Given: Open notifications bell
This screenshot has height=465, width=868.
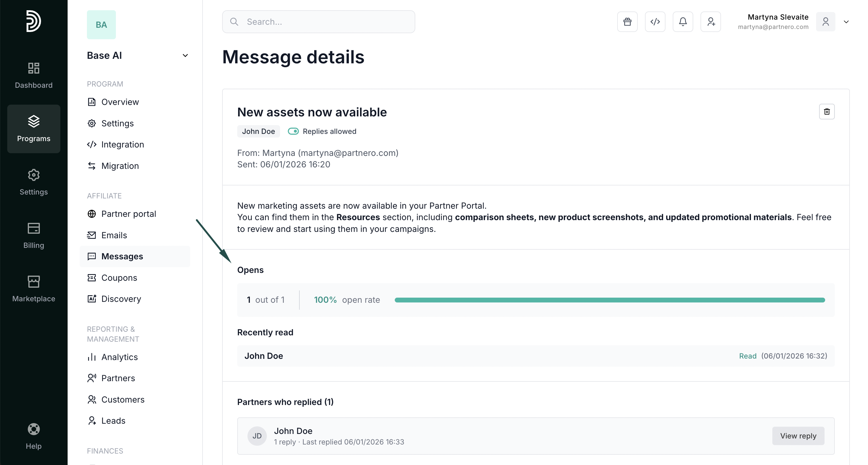Looking at the screenshot, I should tap(683, 22).
